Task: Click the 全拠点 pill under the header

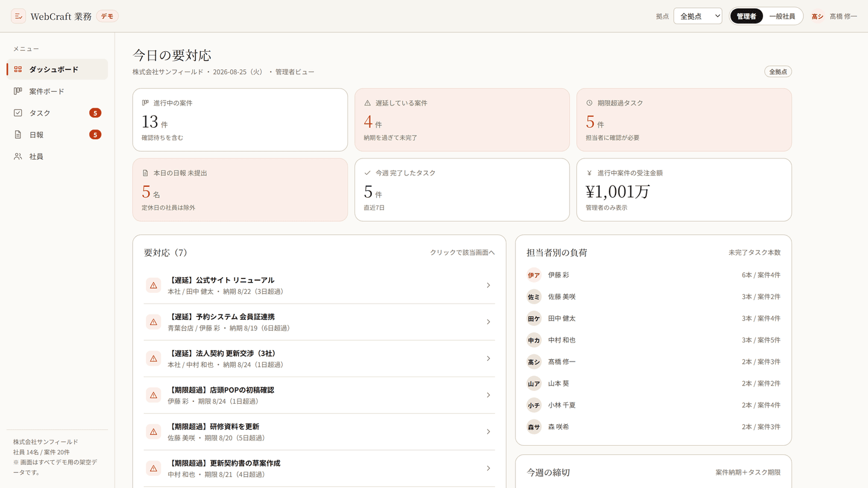Action: coord(778,72)
